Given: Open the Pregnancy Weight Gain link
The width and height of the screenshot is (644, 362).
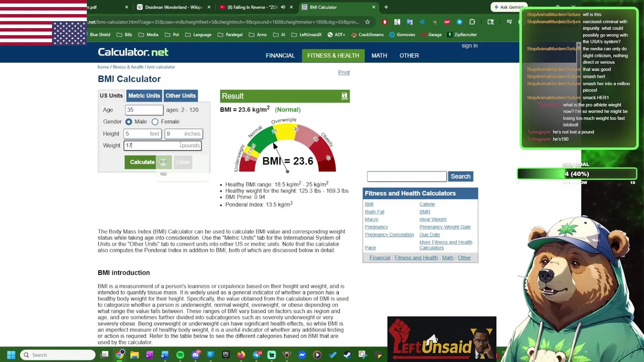Looking at the screenshot, I should (445, 227).
